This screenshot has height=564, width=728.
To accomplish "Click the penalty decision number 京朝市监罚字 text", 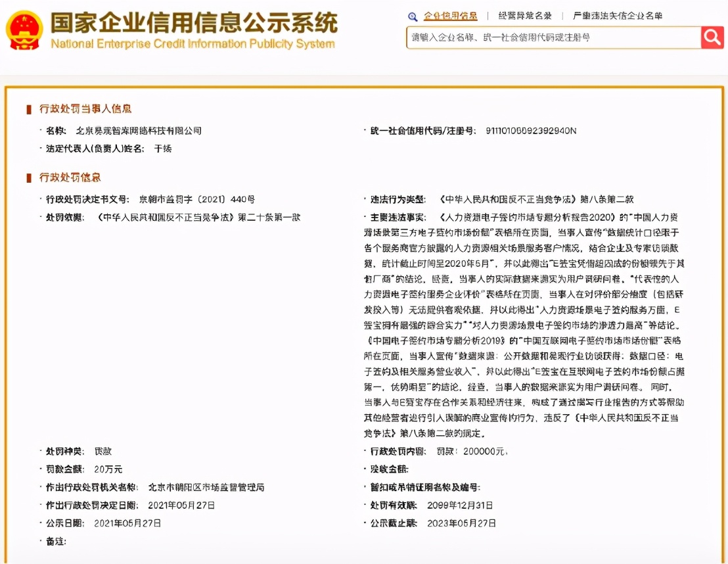I will 196,199.
